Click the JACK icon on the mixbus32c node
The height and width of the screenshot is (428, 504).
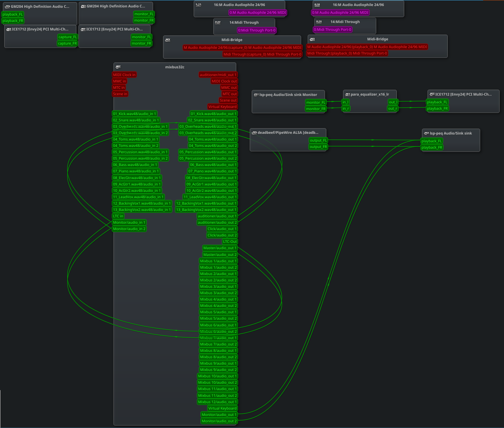point(118,67)
